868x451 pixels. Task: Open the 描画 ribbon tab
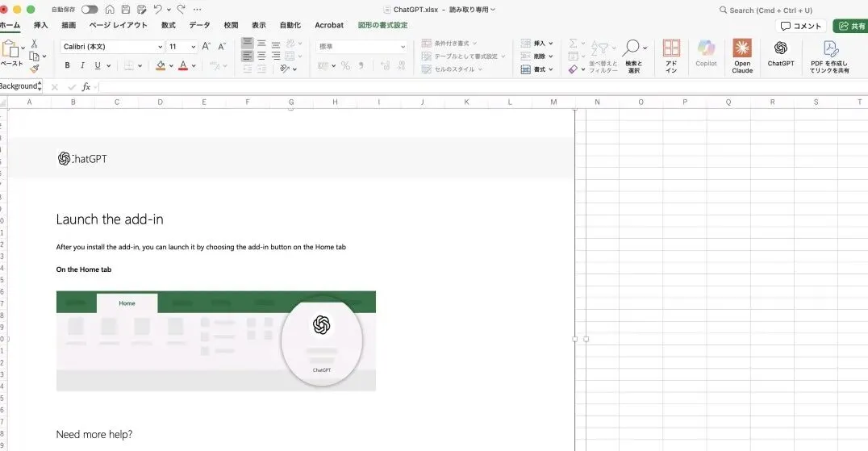coord(69,25)
